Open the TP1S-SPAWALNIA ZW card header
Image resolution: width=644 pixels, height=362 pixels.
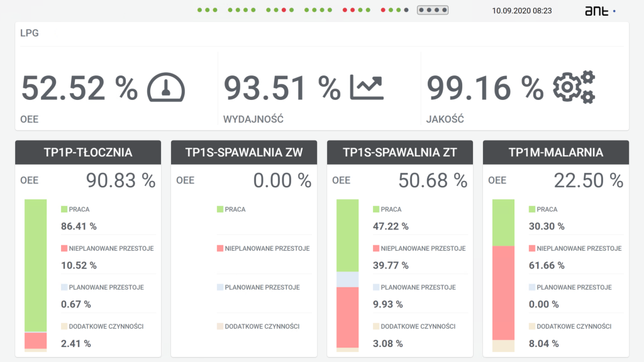[x=244, y=152]
